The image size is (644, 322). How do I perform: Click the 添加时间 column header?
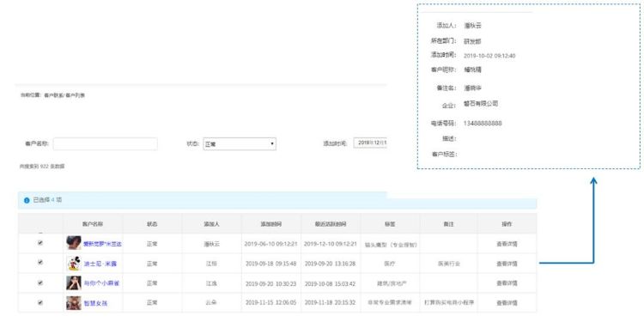[x=271, y=224]
